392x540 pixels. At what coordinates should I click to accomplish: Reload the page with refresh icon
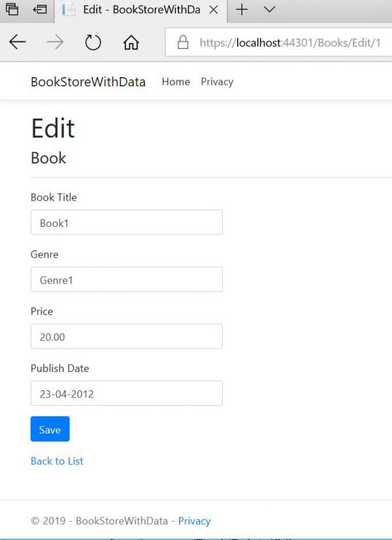click(x=93, y=42)
